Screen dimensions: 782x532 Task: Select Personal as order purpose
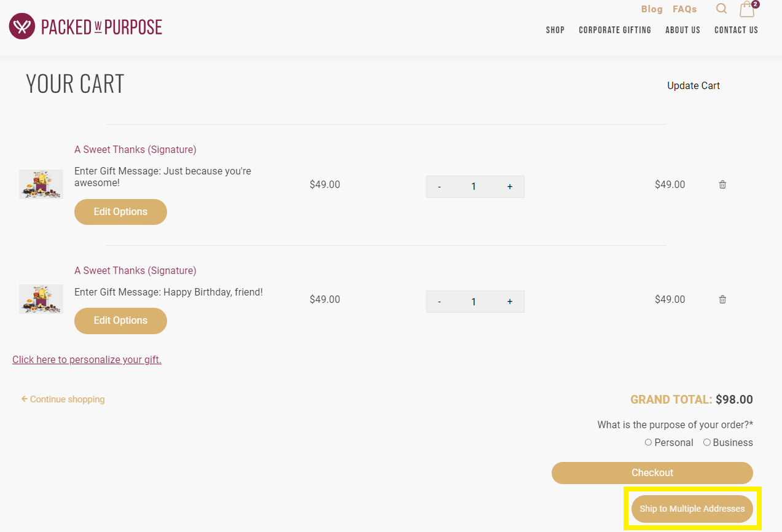tap(648, 442)
